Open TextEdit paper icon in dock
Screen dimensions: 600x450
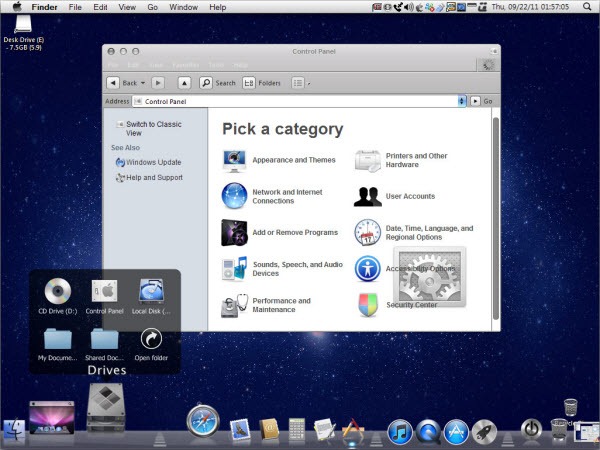click(324, 429)
